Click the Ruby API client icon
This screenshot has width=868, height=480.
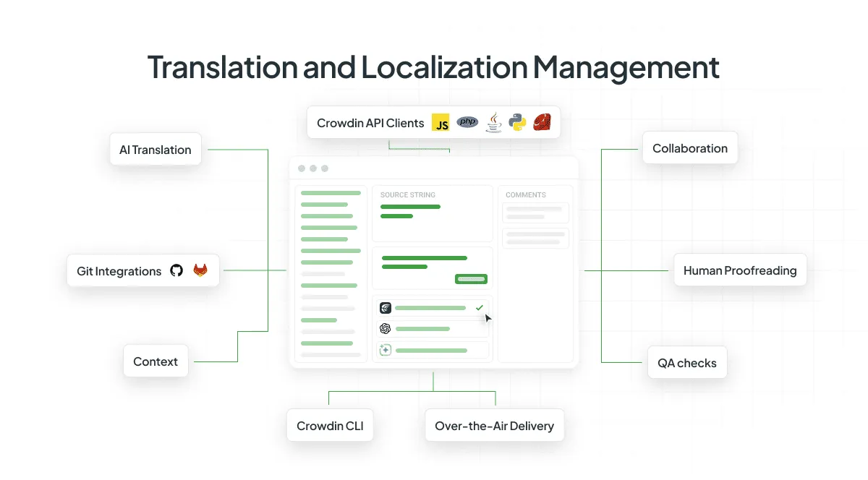[542, 122]
